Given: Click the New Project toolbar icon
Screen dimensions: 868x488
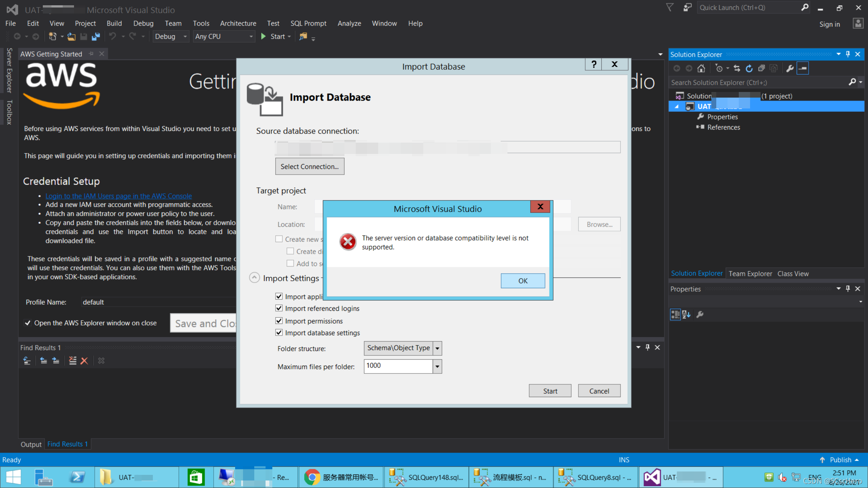Looking at the screenshot, I should [53, 36].
